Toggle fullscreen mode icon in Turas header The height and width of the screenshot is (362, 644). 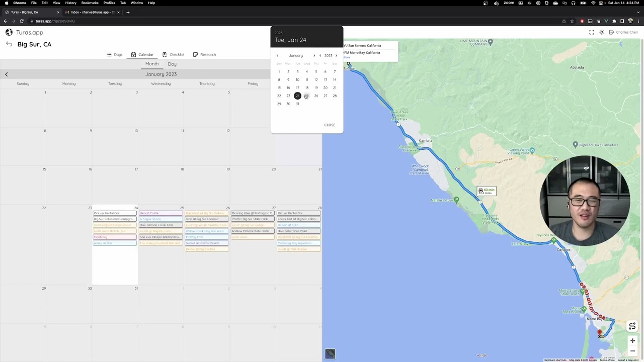tap(592, 32)
